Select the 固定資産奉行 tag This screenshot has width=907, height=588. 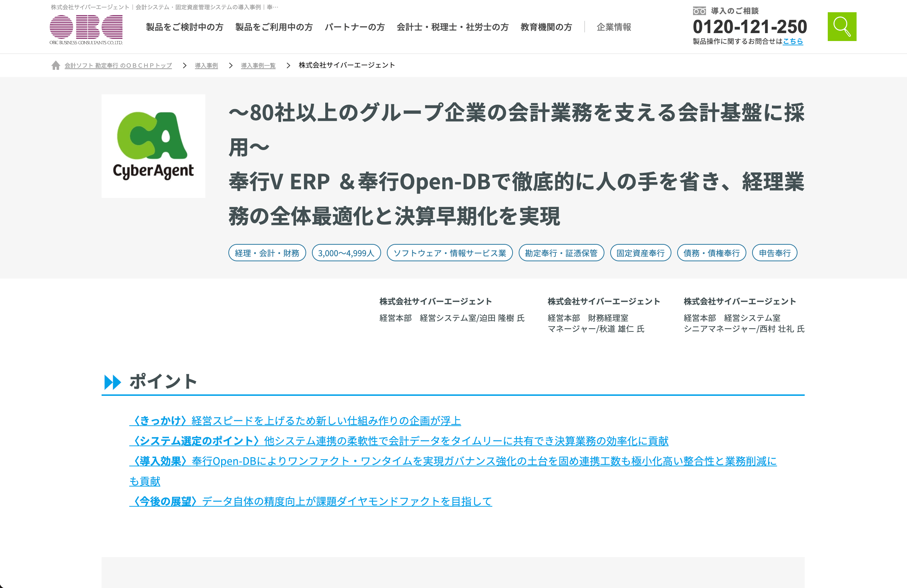[x=640, y=253]
